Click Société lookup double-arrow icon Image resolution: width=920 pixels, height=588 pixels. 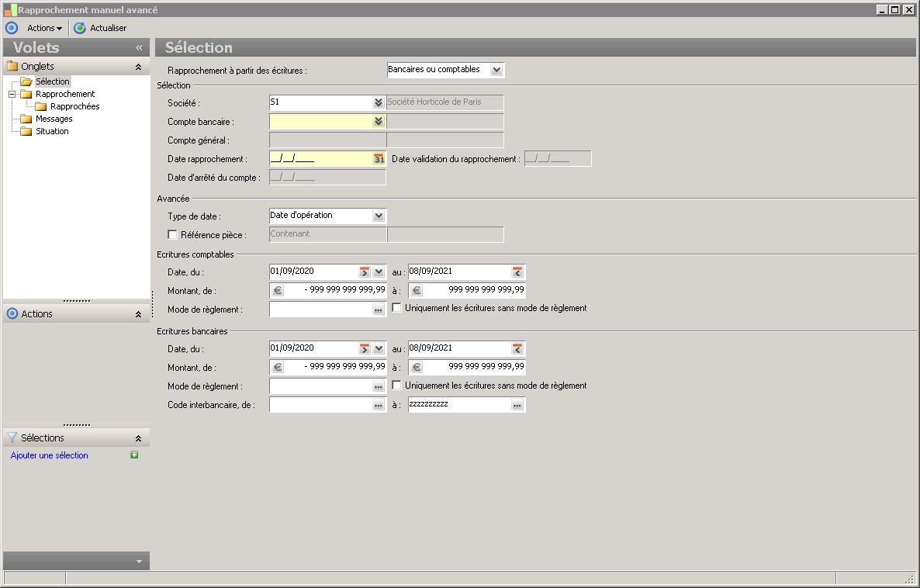point(378,102)
